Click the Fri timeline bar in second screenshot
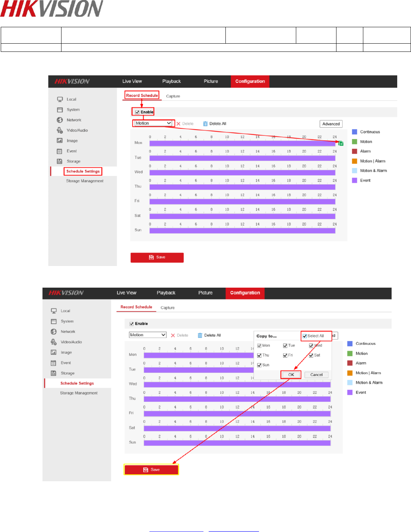This screenshot has width=411, height=532. coord(237,413)
